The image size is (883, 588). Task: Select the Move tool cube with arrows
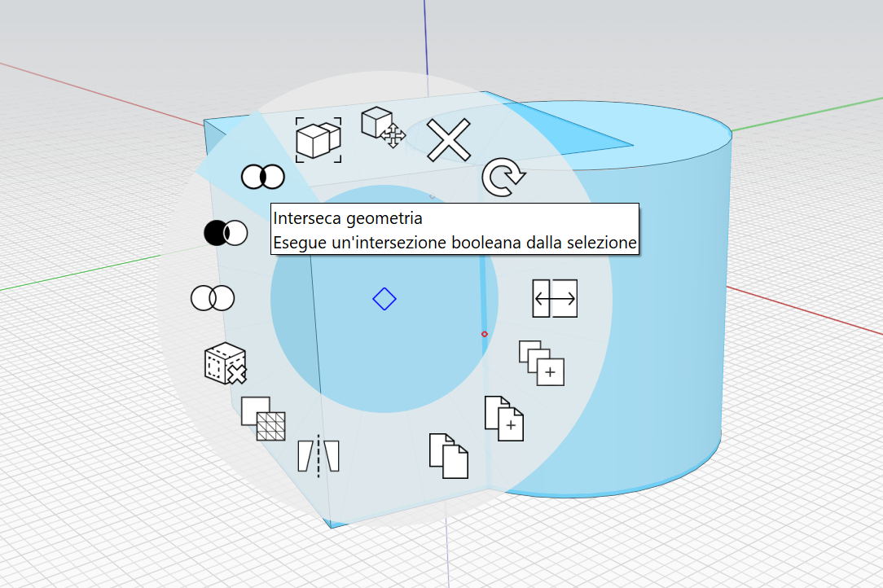coord(383,127)
